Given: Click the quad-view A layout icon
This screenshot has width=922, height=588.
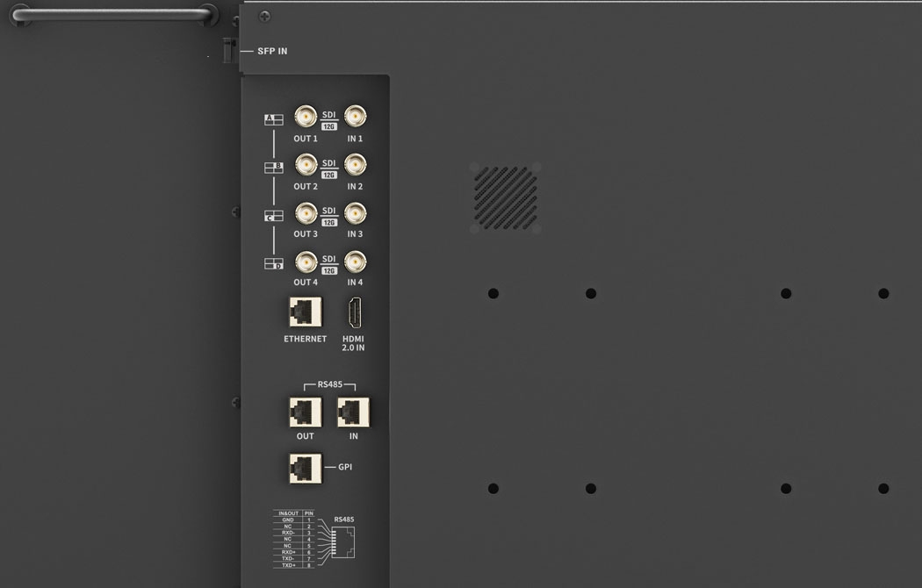Looking at the screenshot, I should click(274, 119).
